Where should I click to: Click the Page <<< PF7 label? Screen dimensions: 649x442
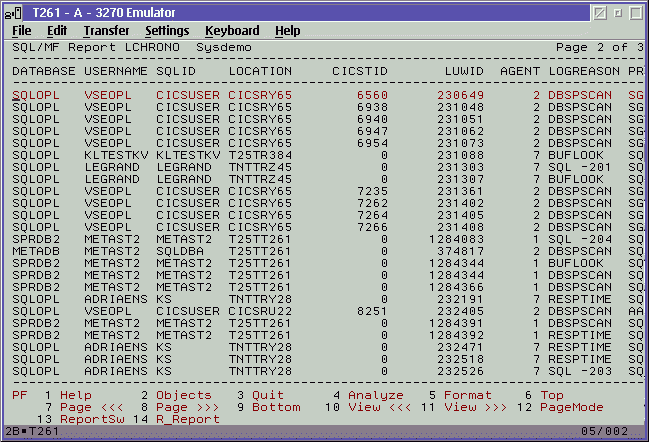(91, 407)
